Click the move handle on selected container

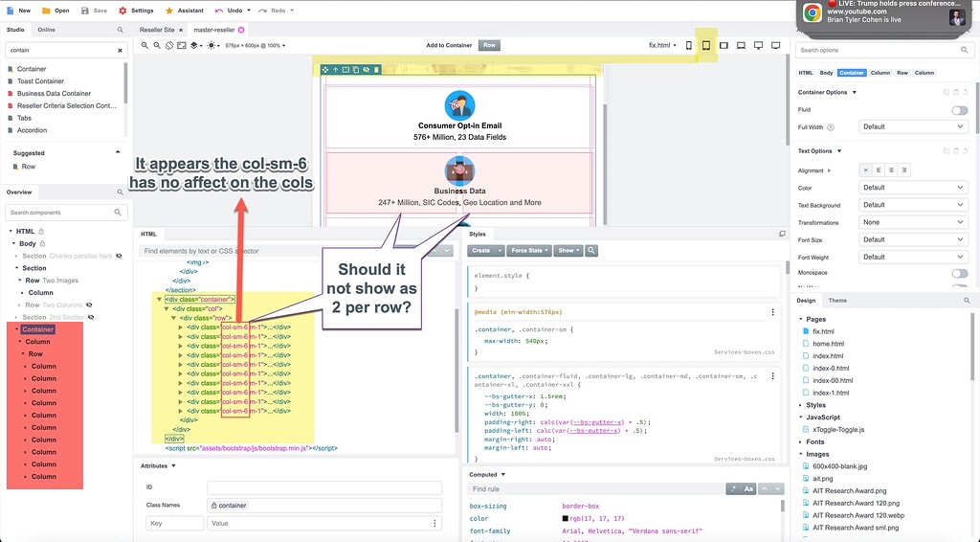[325, 70]
